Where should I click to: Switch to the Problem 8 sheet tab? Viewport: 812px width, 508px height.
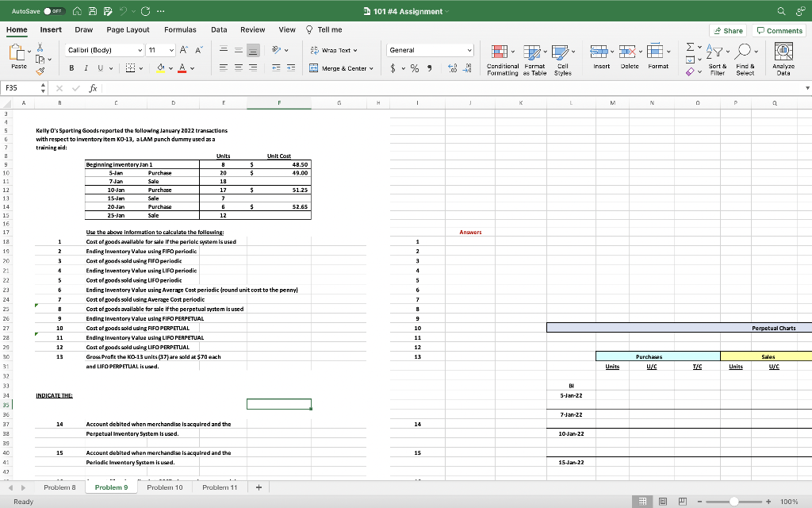click(x=59, y=487)
